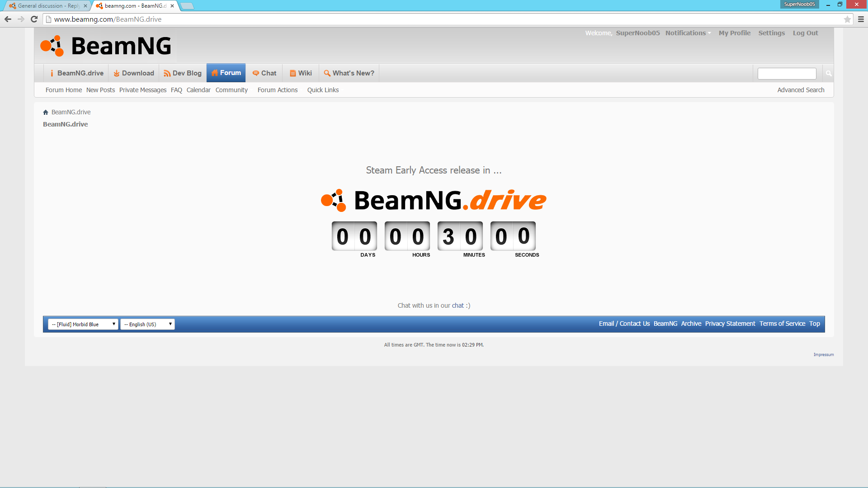Click Advanced Search link
This screenshot has width=868, height=488.
click(x=801, y=90)
